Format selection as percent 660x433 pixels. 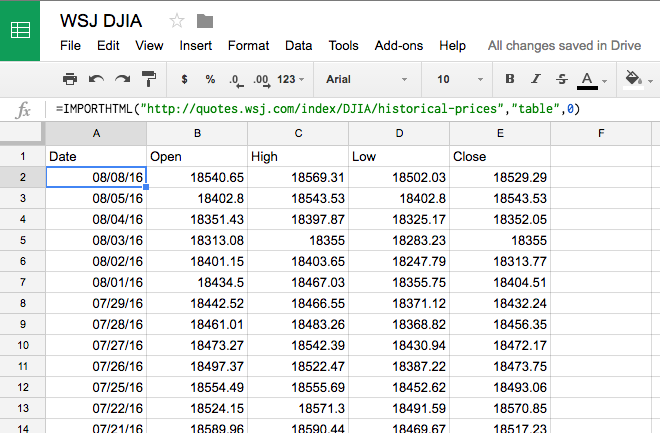click(210, 79)
